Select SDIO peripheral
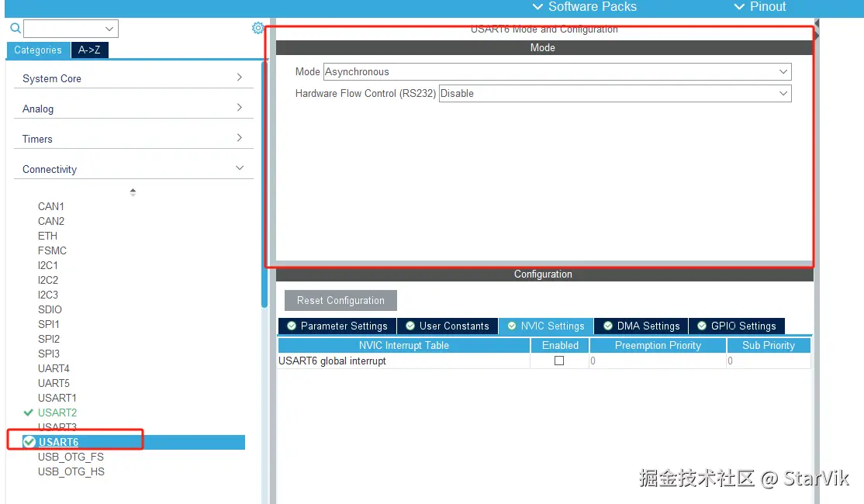 (50, 309)
